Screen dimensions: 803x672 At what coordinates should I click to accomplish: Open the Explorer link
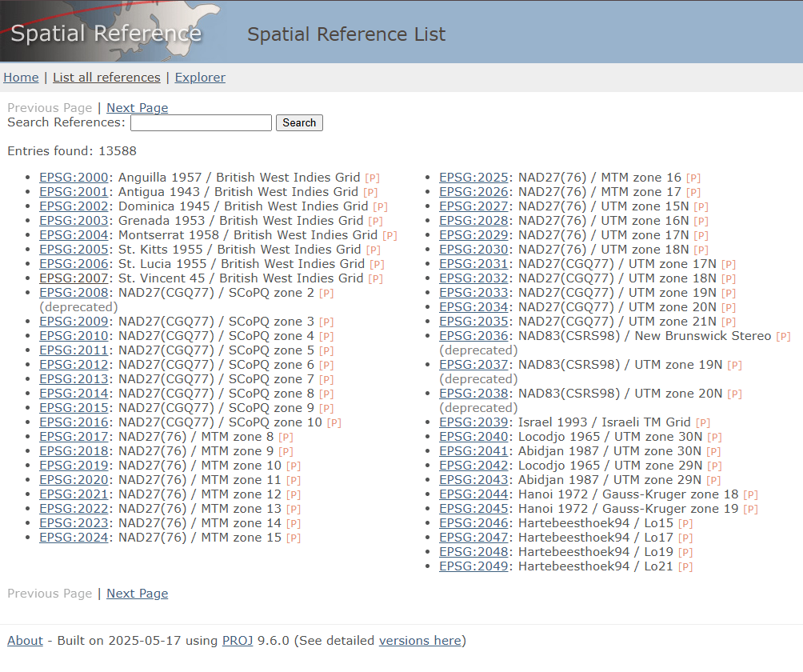[x=200, y=78]
